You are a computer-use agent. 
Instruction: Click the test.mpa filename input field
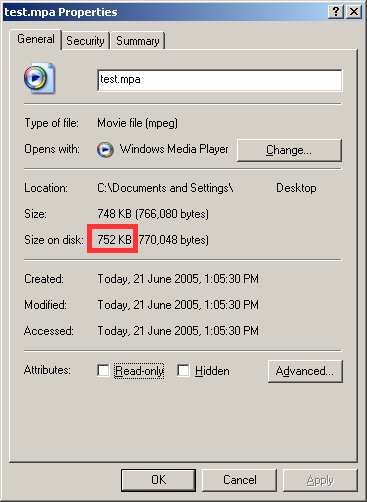point(220,80)
